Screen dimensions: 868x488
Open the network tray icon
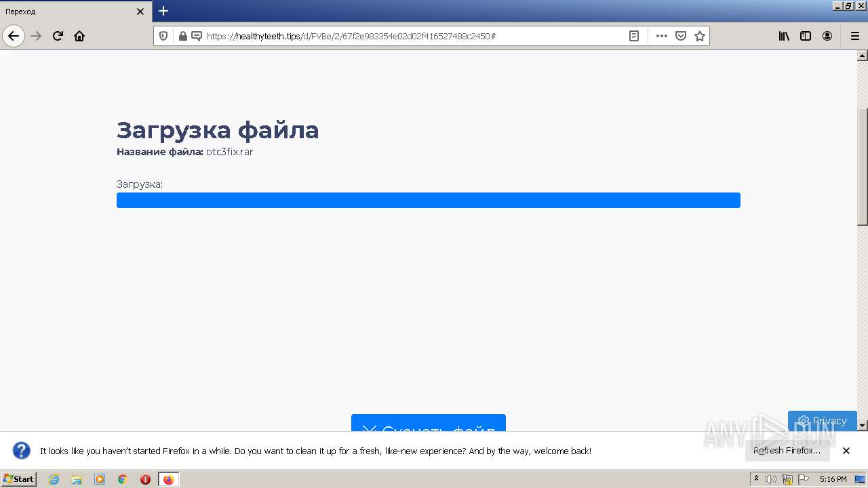coord(787,479)
